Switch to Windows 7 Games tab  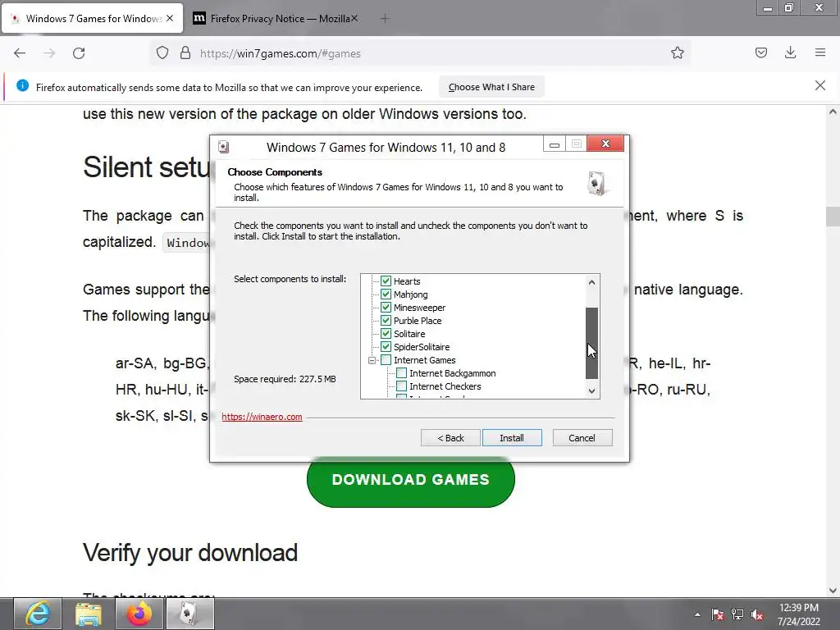(x=92, y=18)
